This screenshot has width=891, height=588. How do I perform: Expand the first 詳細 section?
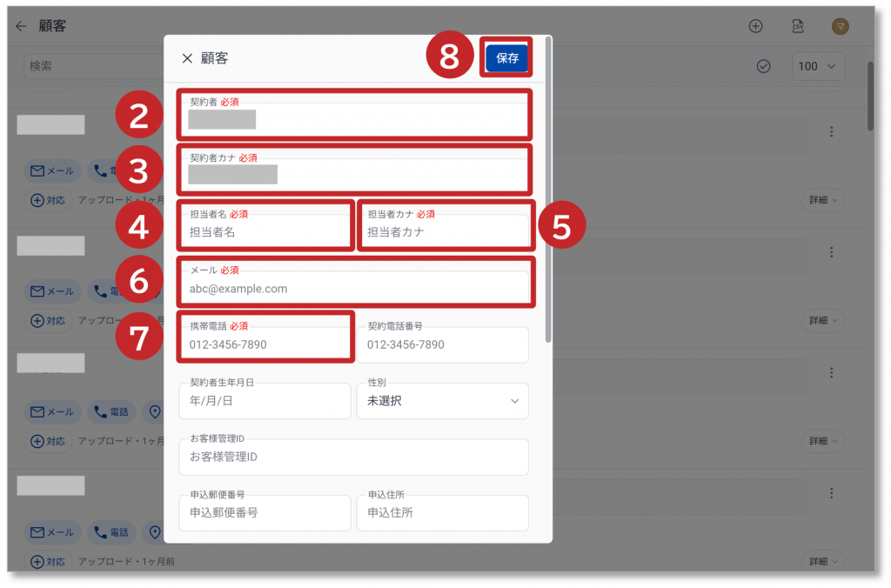[823, 200]
